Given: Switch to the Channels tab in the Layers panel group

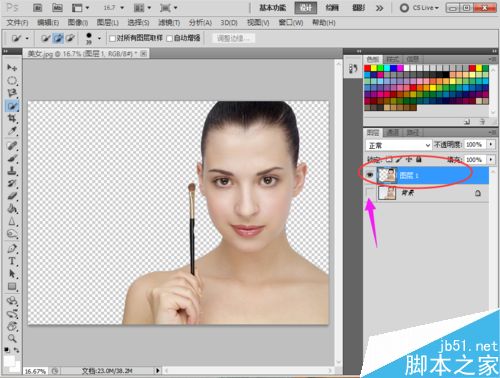Looking at the screenshot, I should coord(392,132).
